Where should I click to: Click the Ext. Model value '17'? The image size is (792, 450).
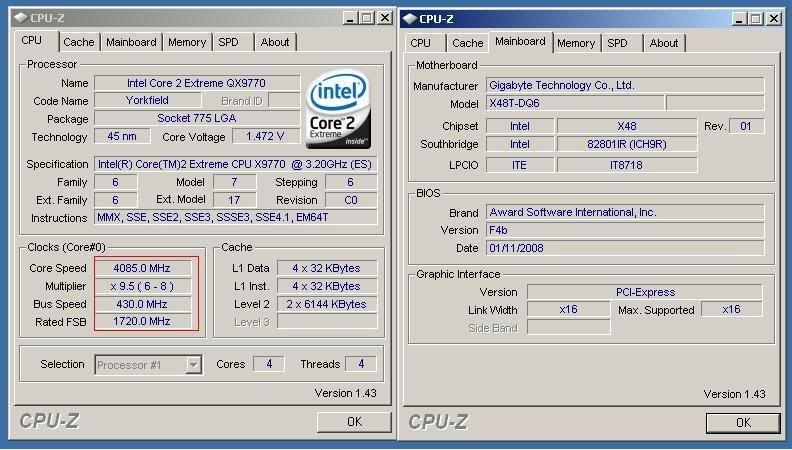point(234,200)
